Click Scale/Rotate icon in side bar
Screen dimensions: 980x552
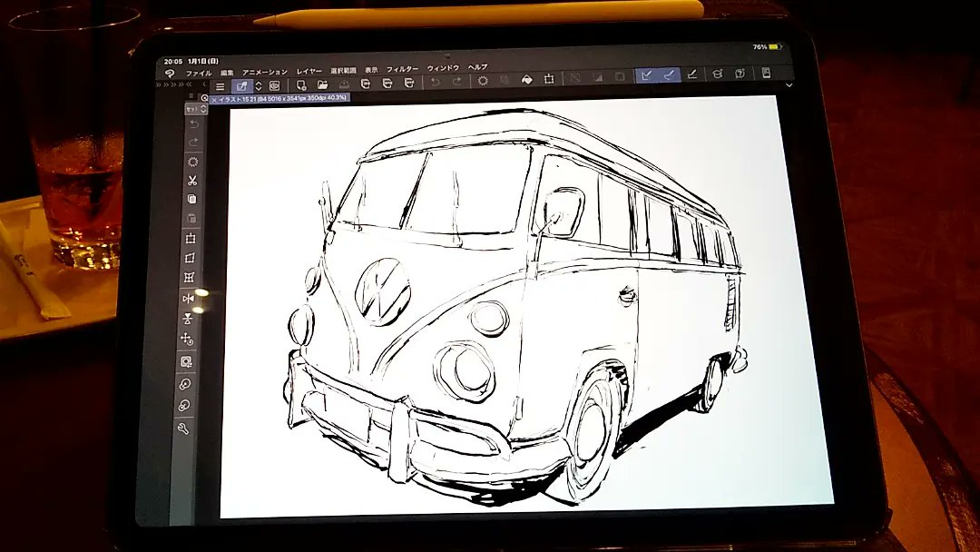[191, 238]
